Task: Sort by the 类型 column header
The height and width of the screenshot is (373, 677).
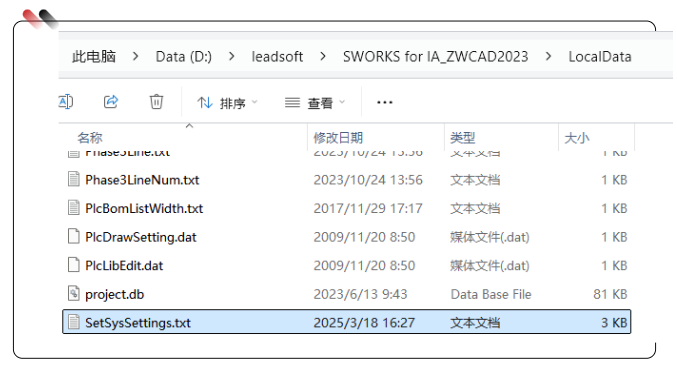Action: pyautogui.click(x=462, y=138)
